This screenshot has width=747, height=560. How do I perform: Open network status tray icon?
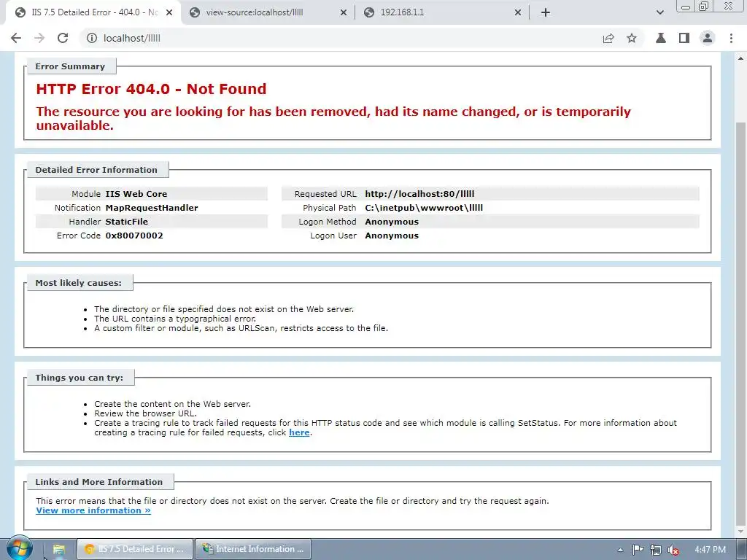(656, 550)
